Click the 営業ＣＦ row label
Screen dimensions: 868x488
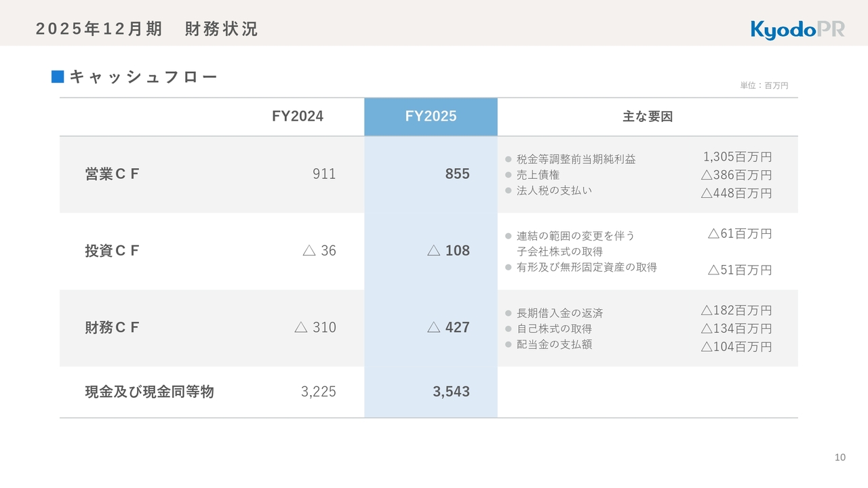click(112, 174)
